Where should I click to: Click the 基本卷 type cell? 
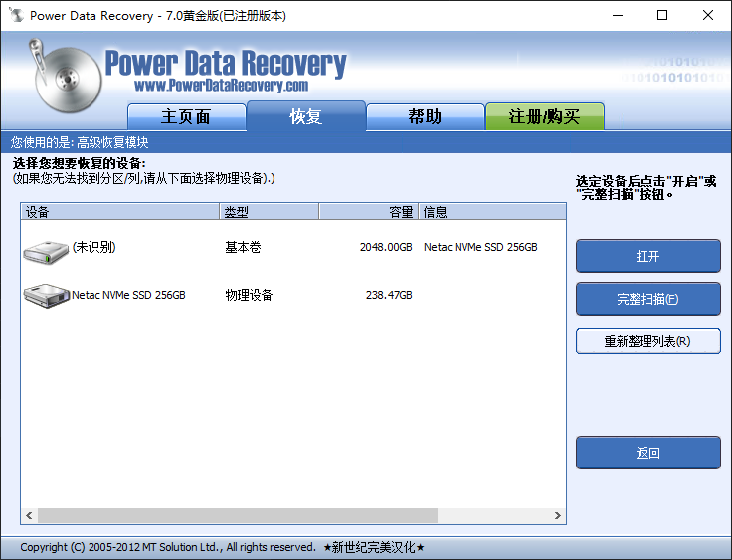click(243, 247)
